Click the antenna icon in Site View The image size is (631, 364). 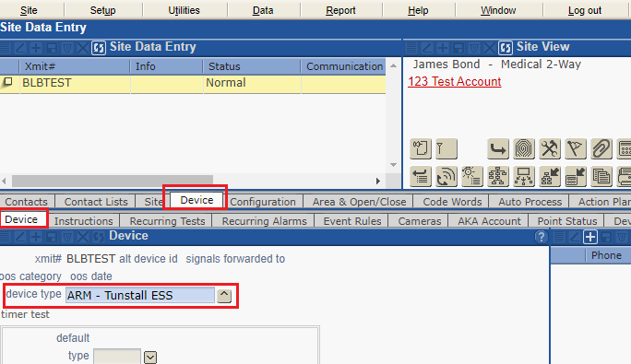[446, 148]
